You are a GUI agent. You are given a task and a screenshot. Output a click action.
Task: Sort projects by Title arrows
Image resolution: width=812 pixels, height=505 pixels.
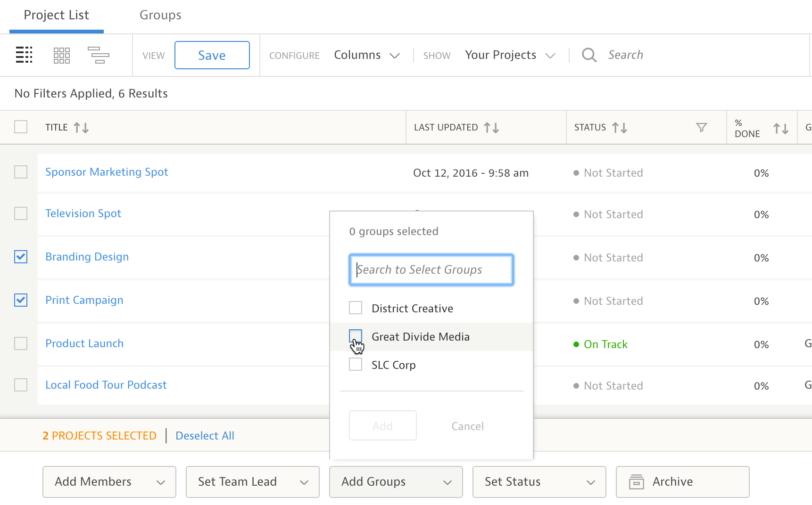click(81, 128)
